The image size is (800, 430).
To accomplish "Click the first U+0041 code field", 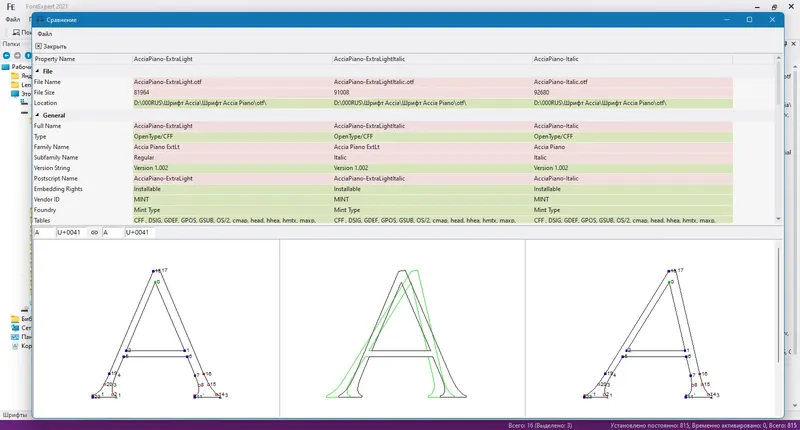I will [x=72, y=233].
